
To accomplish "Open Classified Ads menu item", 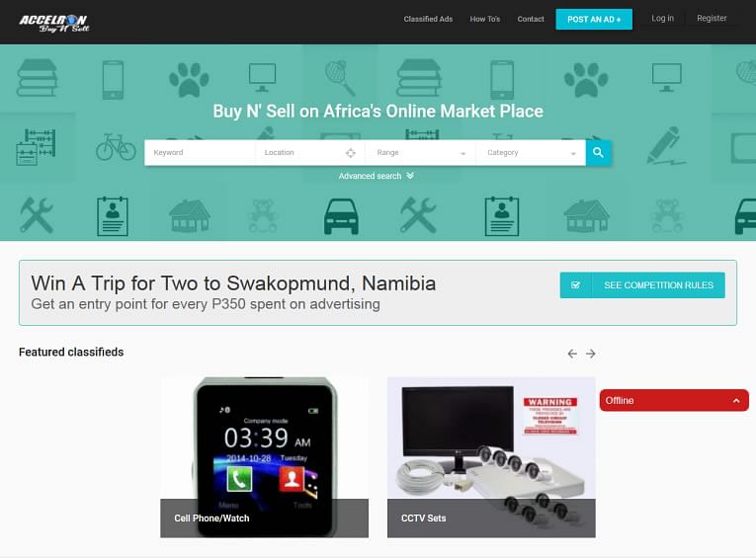I will tap(428, 20).
